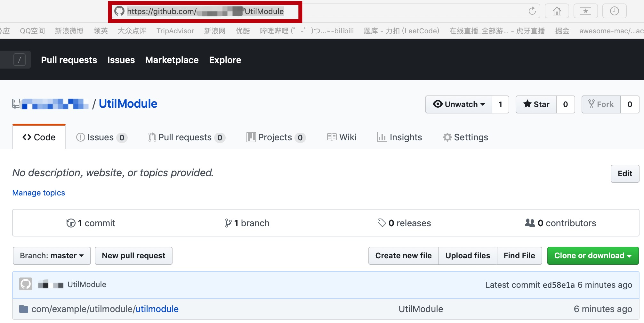Click Upload files
This screenshot has height=323, width=644.
click(x=468, y=256)
